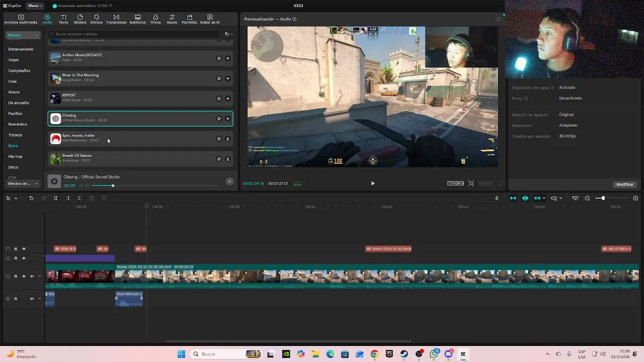Mute the main video track audio
Image resolution: width=644 pixels, height=362 pixels.
pyautogui.click(x=32, y=276)
